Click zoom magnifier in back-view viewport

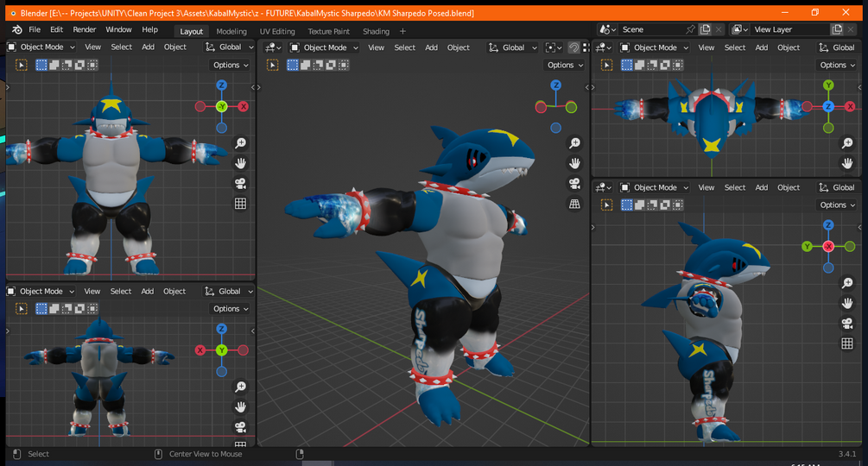[x=240, y=387]
